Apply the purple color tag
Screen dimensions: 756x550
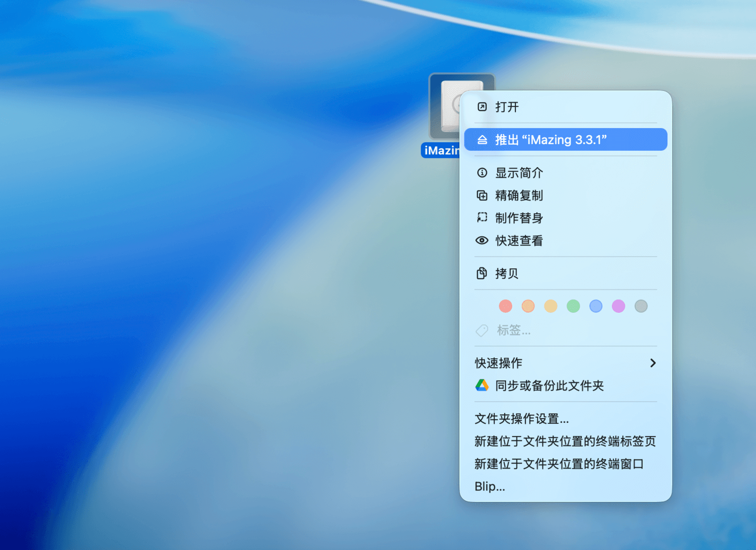click(619, 306)
